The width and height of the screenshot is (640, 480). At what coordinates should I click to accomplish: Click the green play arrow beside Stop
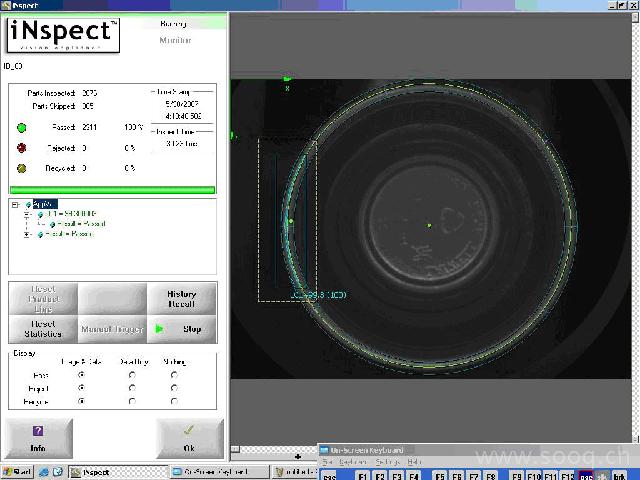pos(158,328)
